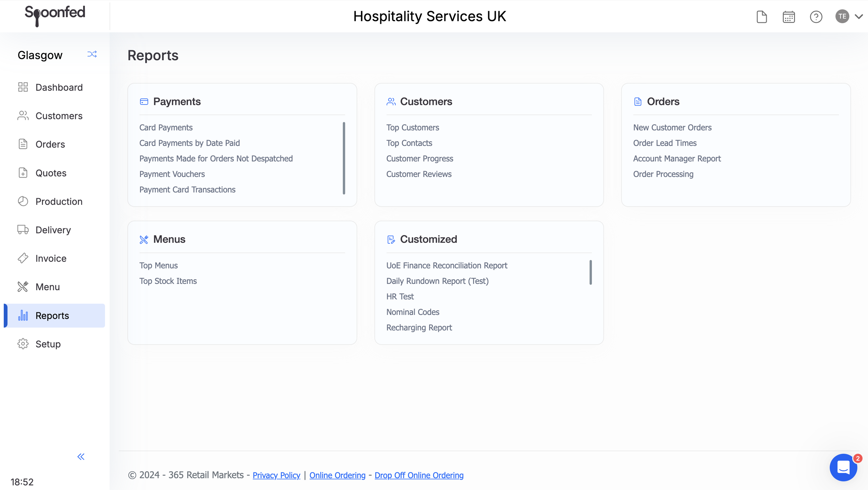Open the calendar icon in header
This screenshot has height=490, width=868.
click(x=788, y=17)
